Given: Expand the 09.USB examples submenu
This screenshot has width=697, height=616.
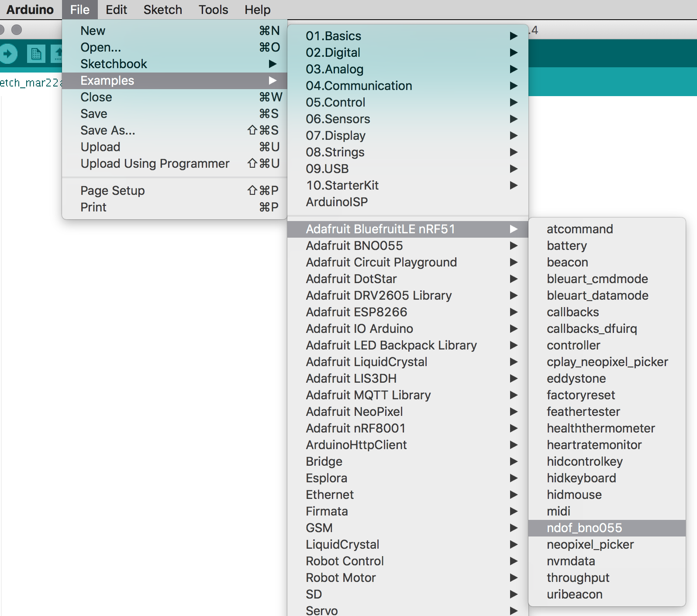Looking at the screenshot, I should click(408, 169).
